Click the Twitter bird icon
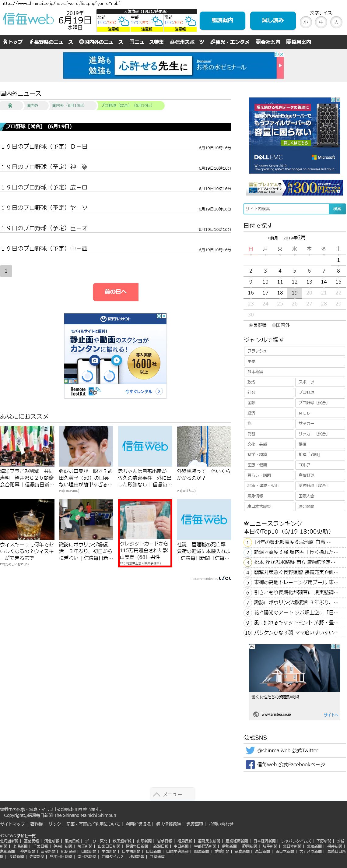 (x=250, y=750)
